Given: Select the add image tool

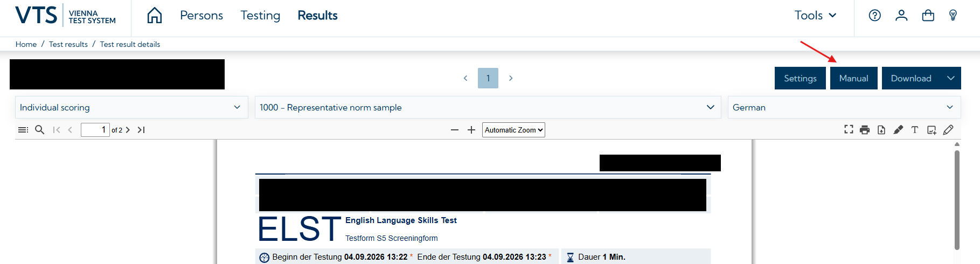Looking at the screenshot, I should (x=932, y=130).
